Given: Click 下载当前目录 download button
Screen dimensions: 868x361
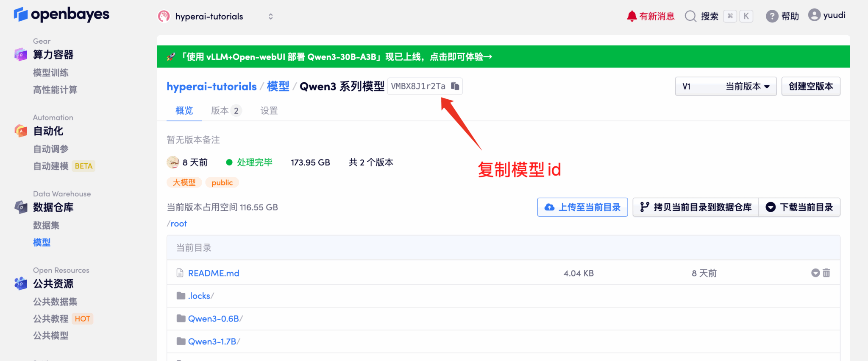Looking at the screenshot, I should [x=799, y=207].
